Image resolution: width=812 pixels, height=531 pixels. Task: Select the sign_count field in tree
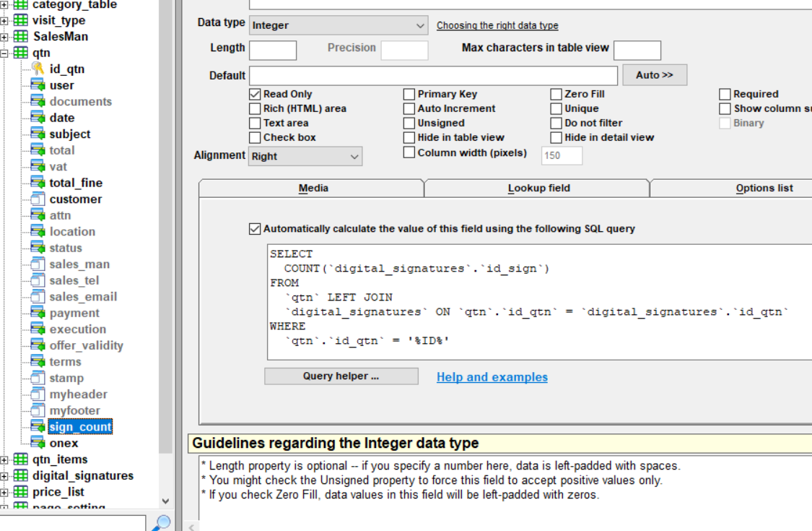pos(79,427)
